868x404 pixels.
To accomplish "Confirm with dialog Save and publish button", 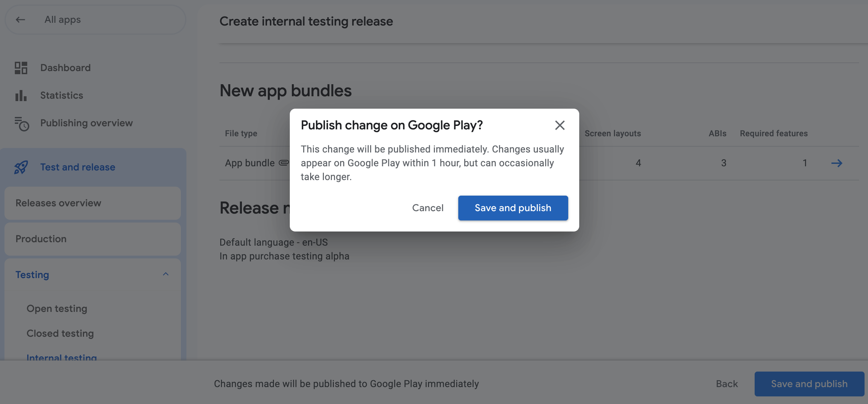I will 513,208.
